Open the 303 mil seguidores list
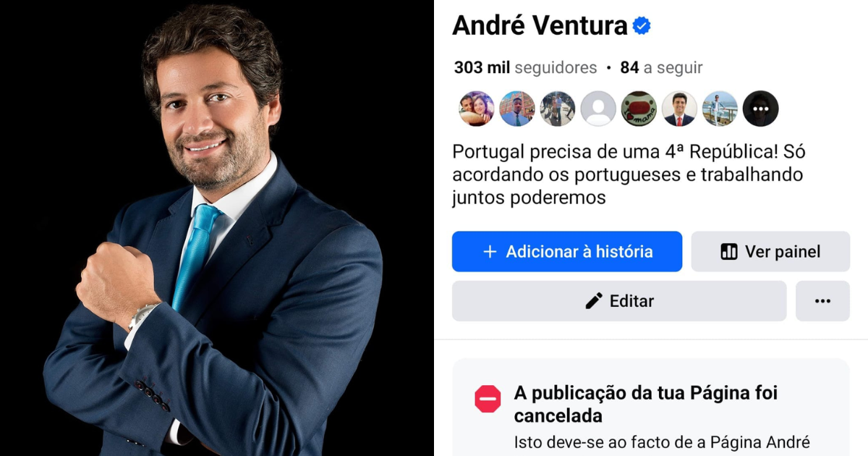 tap(526, 68)
